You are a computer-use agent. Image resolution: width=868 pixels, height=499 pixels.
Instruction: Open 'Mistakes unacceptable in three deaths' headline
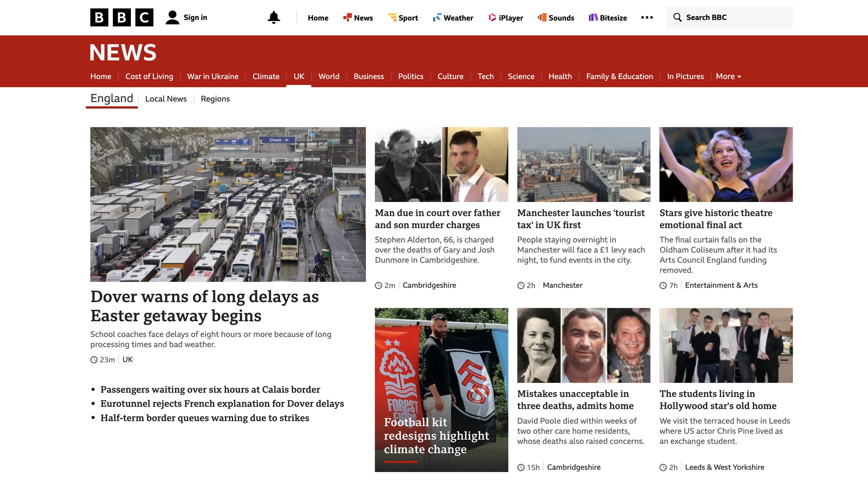click(575, 400)
